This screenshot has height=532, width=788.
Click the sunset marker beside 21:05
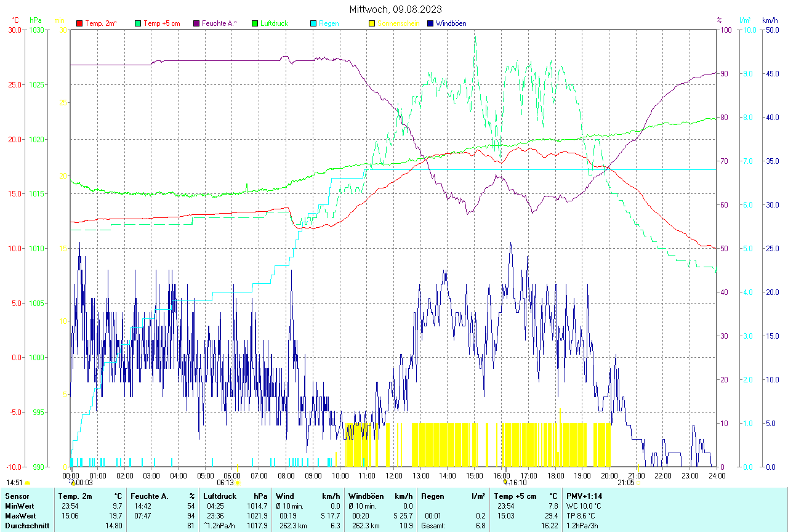tap(638, 482)
